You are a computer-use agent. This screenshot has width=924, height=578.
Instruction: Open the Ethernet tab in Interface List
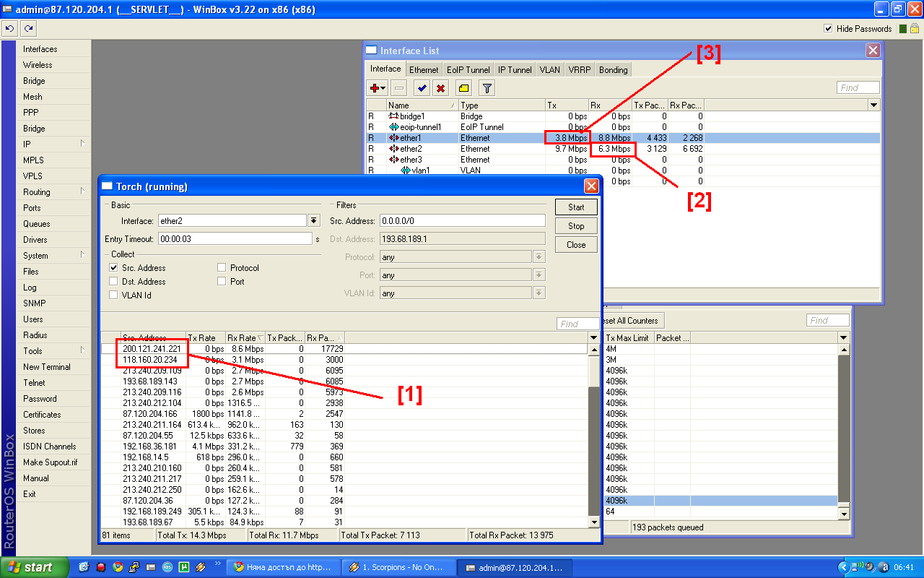tap(424, 69)
